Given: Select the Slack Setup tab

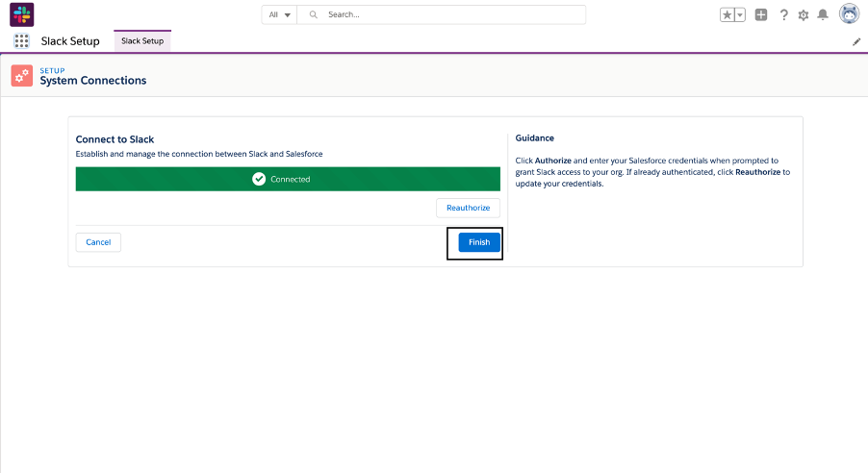Looking at the screenshot, I should (x=142, y=41).
